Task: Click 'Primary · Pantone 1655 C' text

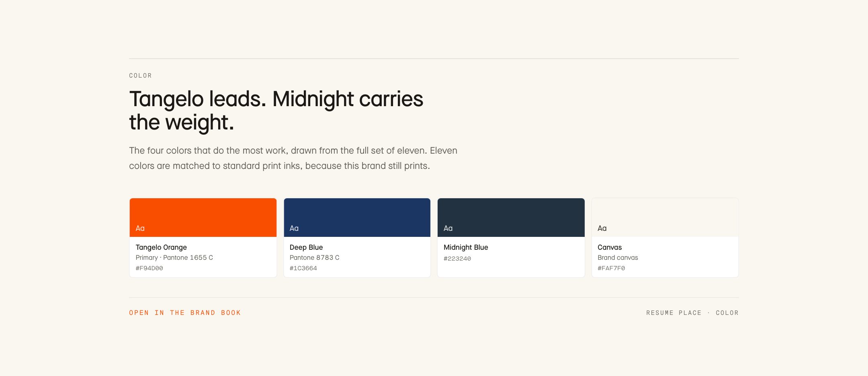Action: [x=174, y=258]
